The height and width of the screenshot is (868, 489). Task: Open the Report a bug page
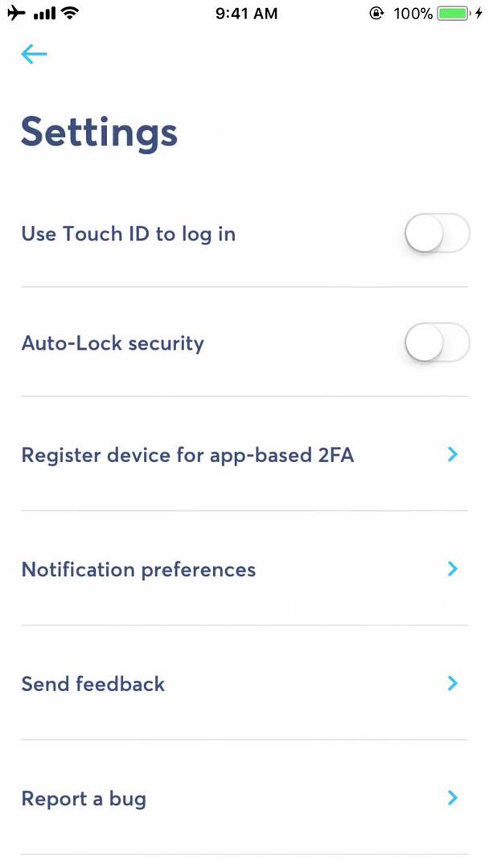tap(83, 798)
